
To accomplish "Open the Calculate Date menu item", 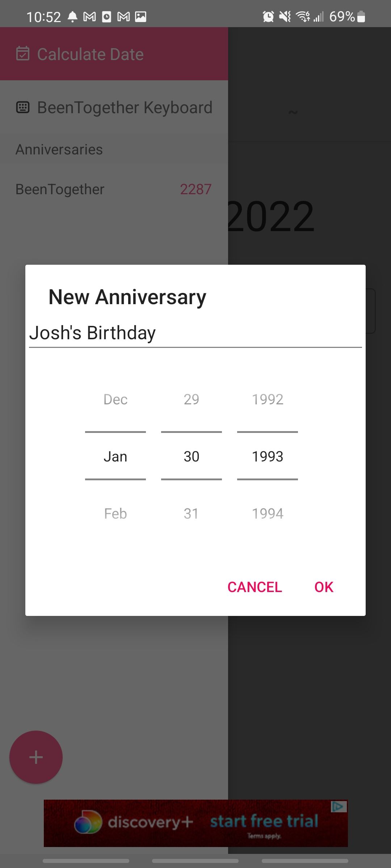I will (91, 54).
